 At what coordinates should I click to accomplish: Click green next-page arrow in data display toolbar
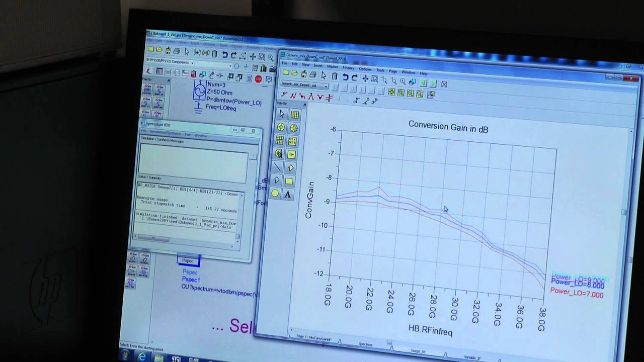433,83
